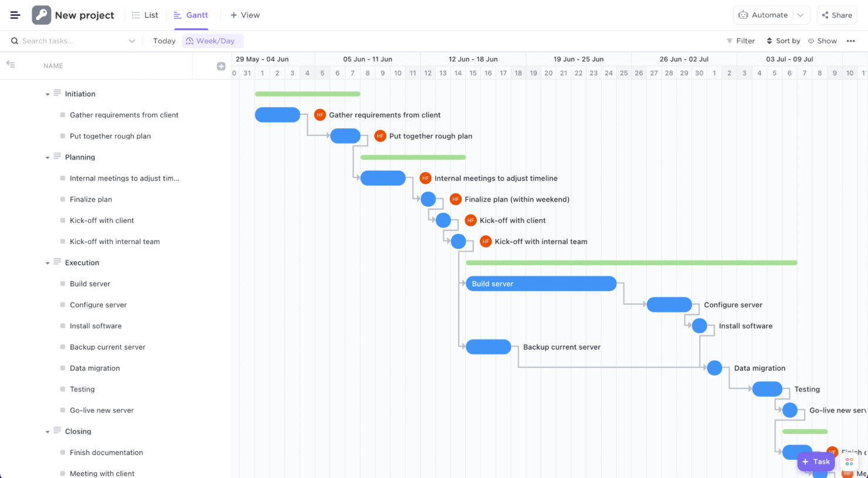Viewport: 868px width, 478px height.
Task: Click the Gather requirements Gantt bar
Action: point(277,115)
